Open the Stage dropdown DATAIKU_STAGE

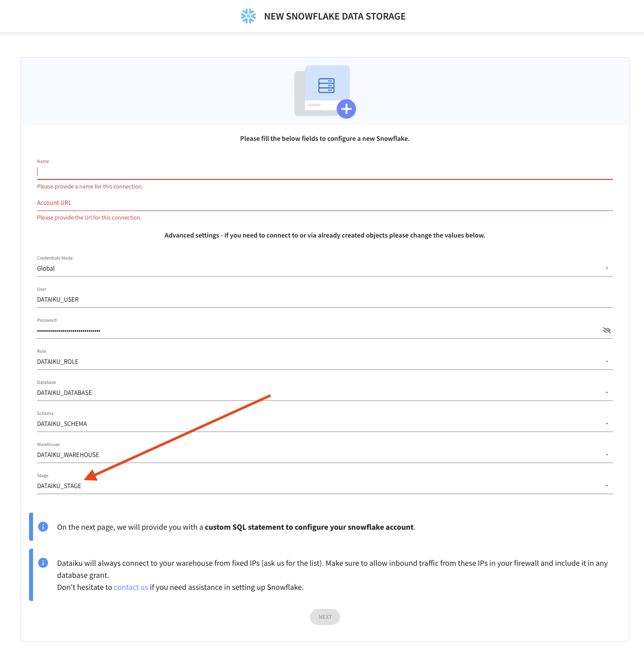click(x=325, y=486)
